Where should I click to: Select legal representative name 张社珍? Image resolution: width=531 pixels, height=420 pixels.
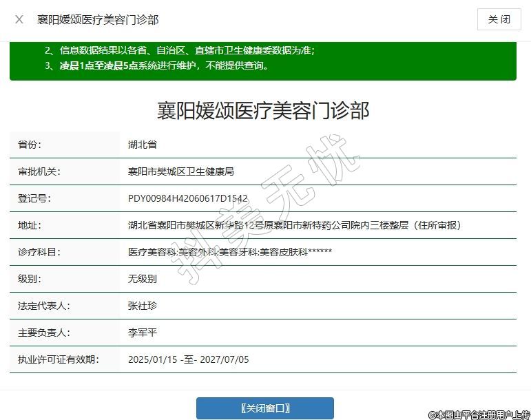[143, 306]
